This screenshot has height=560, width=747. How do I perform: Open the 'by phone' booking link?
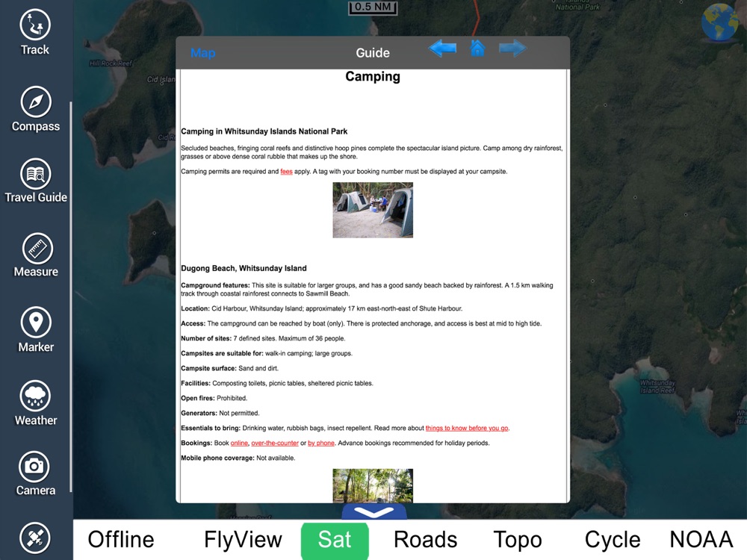321,443
